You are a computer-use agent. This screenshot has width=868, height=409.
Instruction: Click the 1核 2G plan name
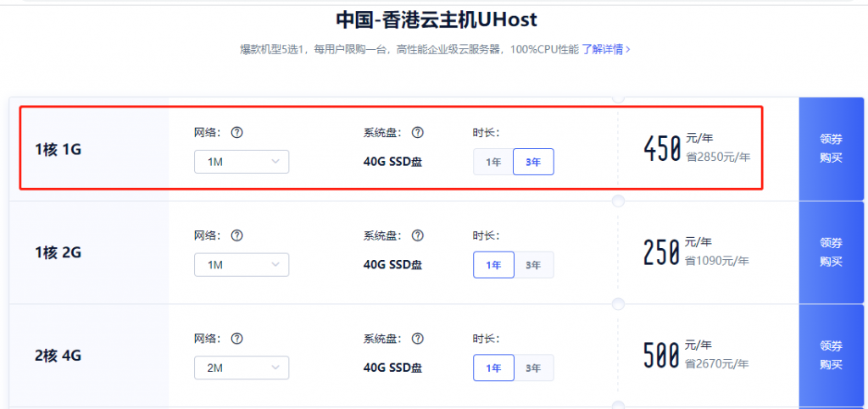coord(58,252)
